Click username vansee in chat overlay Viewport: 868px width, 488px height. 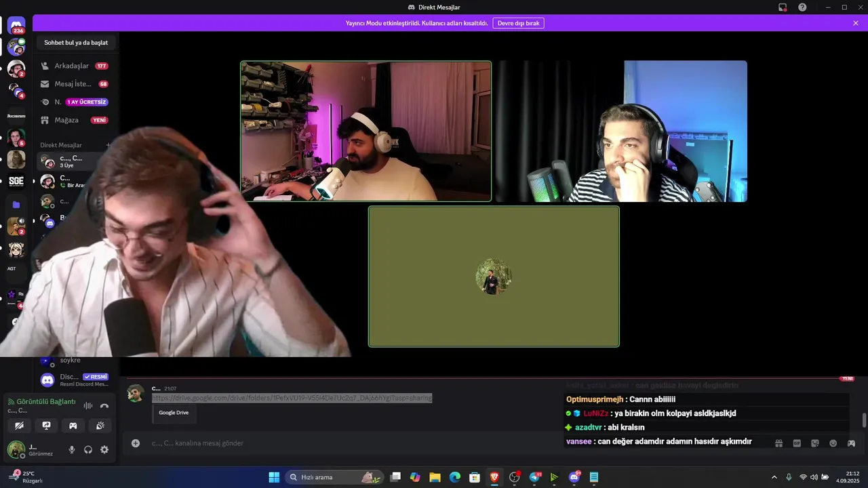coord(580,441)
